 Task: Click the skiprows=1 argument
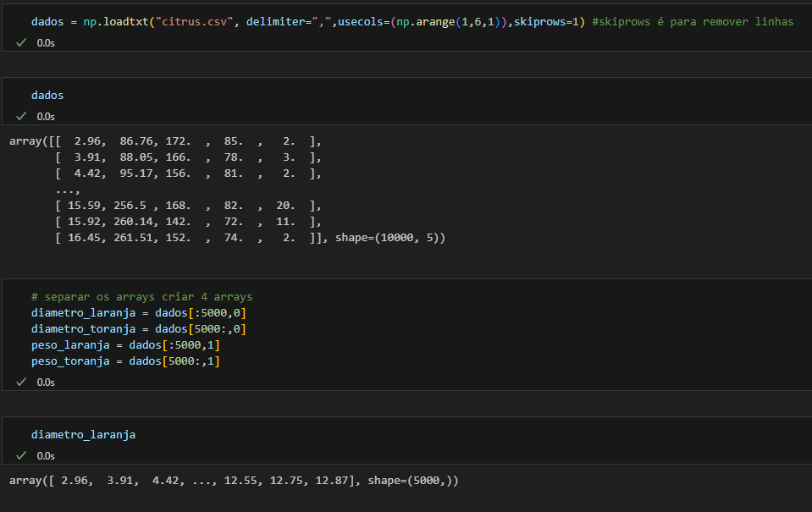(546, 22)
